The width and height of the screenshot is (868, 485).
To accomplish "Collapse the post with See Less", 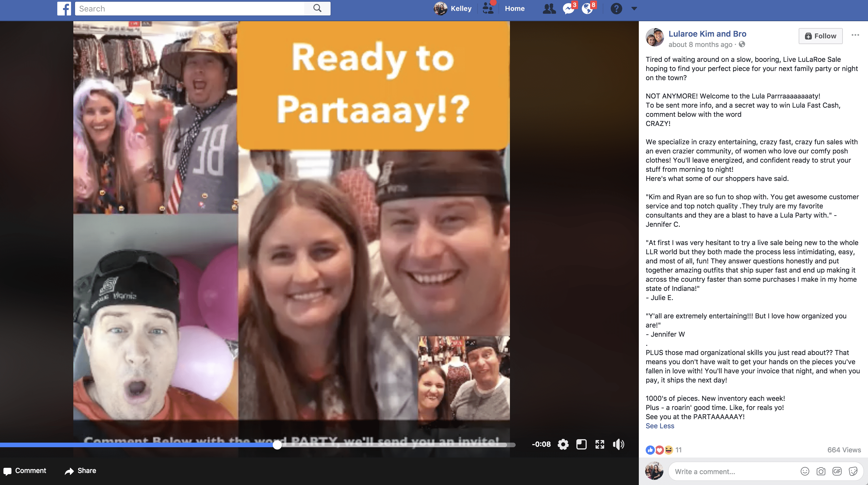I will pos(660,426).
